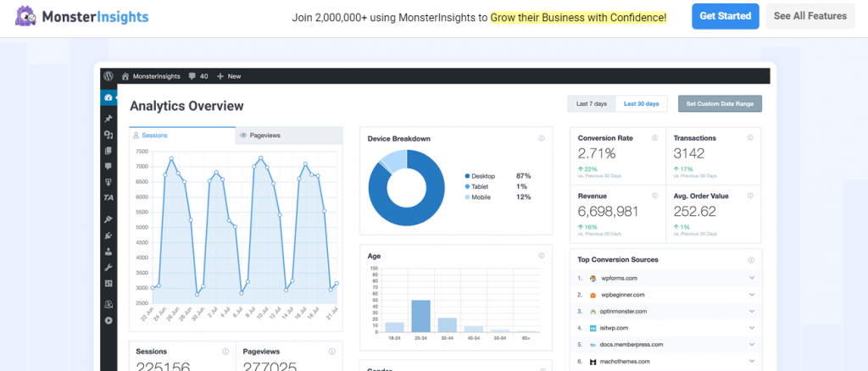Click the wpbeginner.com source name

(x=623, y=295)
